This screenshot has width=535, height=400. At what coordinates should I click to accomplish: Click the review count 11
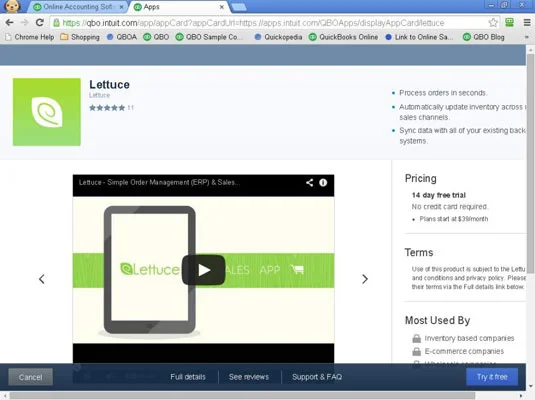(130, 108)
